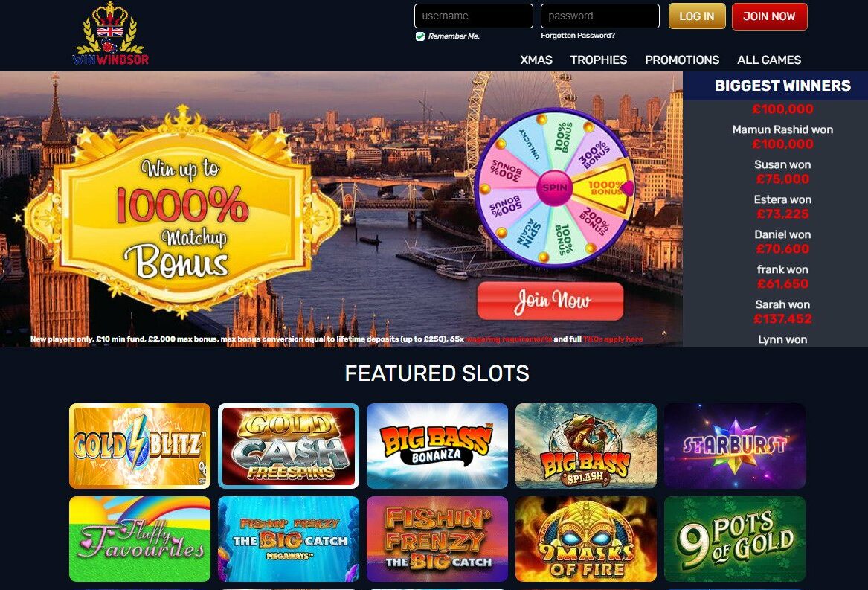Viewport: 868px width, 590px height.
Task: Launch Gold Cash Freespins slot
Action: tap(289, 446)
